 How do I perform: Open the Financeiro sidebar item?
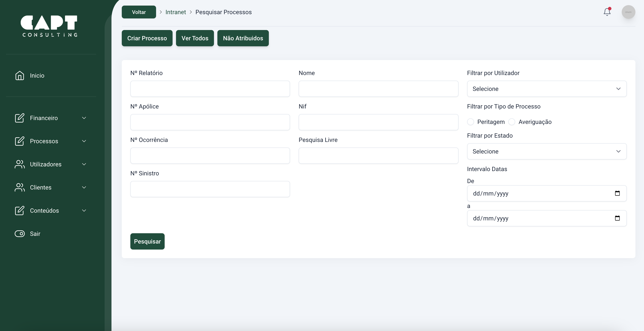[x=51, y=118]
